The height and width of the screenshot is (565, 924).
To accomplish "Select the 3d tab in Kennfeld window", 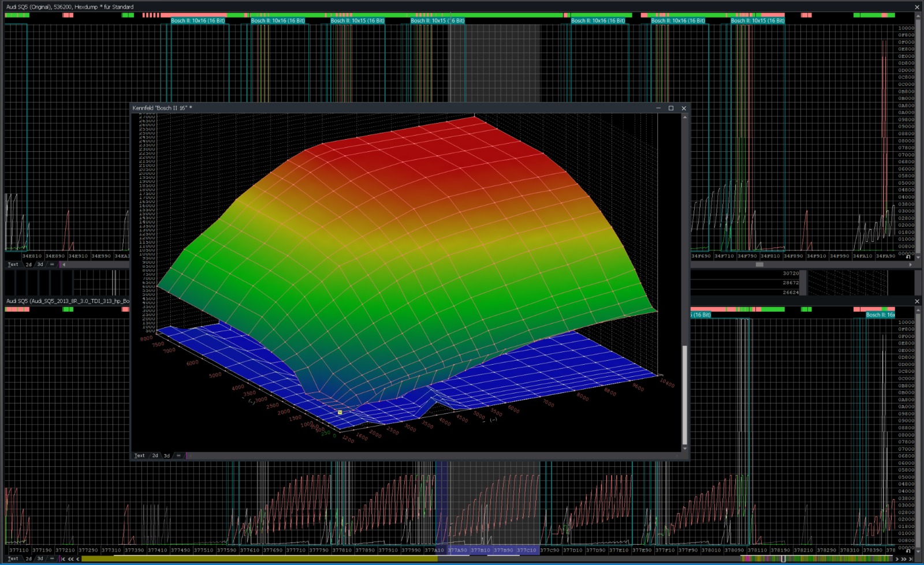I will pos(167,455).
